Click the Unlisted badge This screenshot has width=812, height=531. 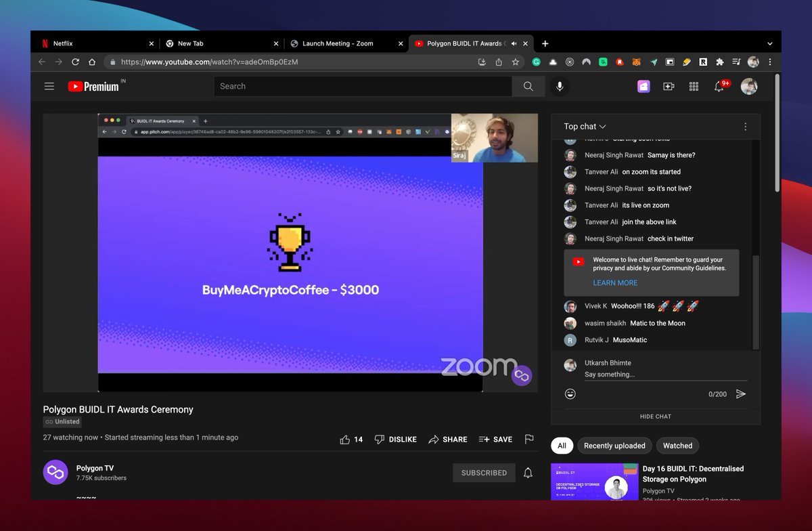tap(62, 421)
